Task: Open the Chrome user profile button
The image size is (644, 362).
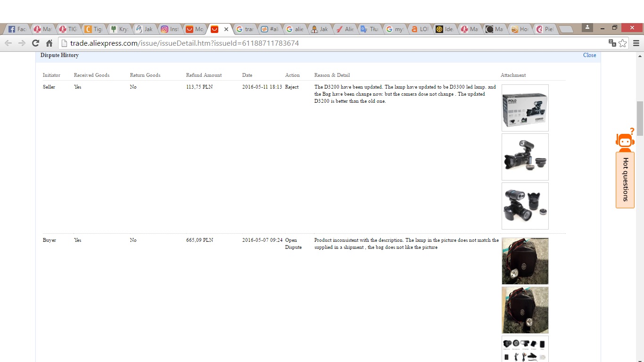Action: tap(587, 28)
